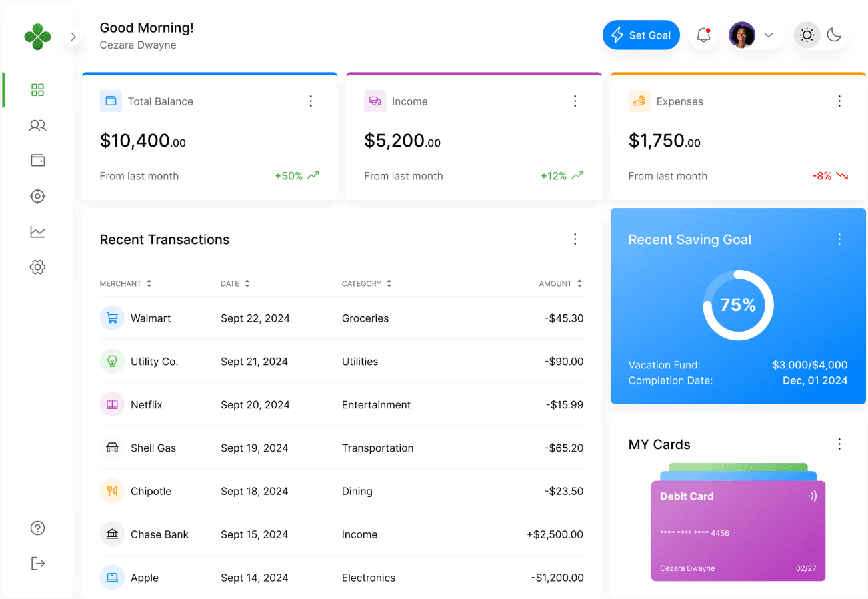Expand the sidebar with chevron arrow
This screenshot has height=599, width=868.
pos(73,37)
